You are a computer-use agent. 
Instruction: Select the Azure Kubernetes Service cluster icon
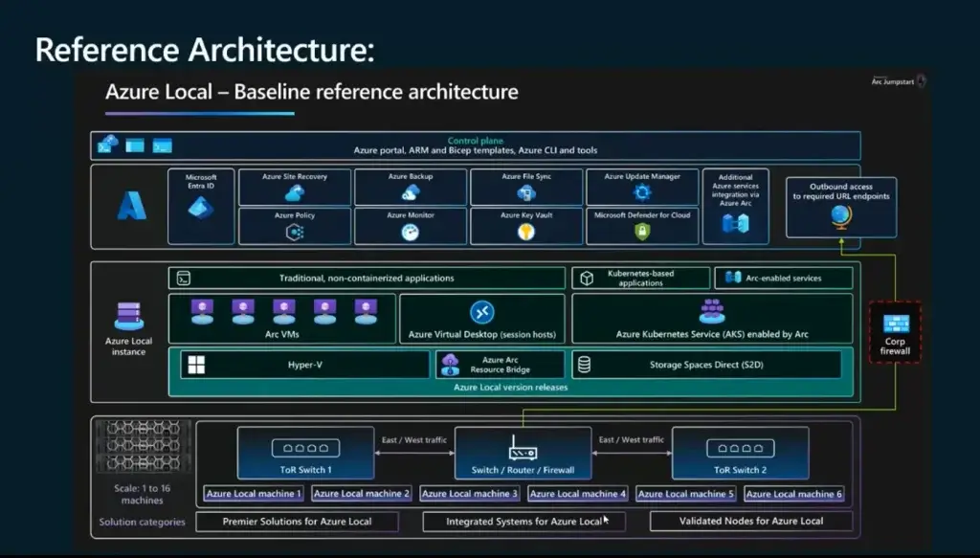coord(712,312)
